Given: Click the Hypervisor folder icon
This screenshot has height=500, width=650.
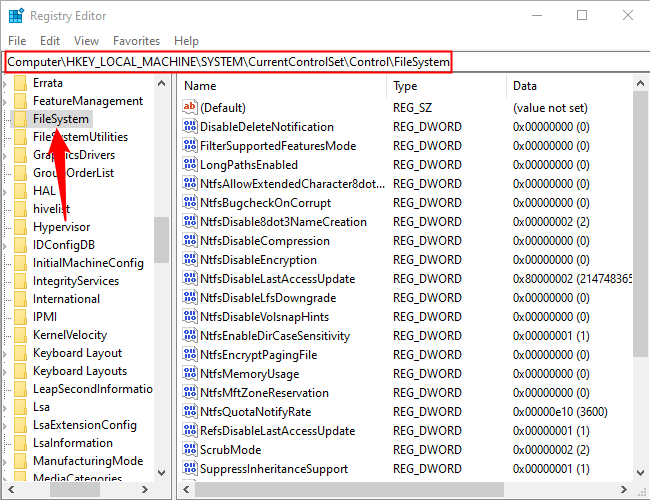Looking at the screenshot, I should coord(20,227).
